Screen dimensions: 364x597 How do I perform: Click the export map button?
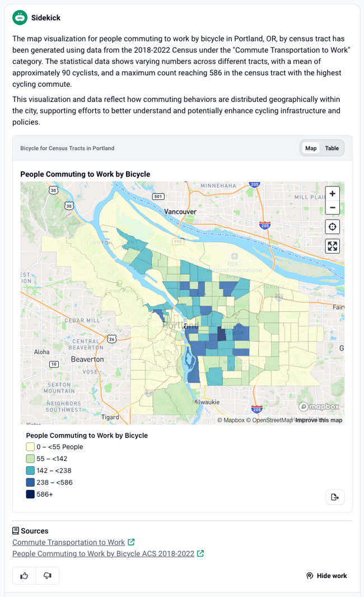335,497
